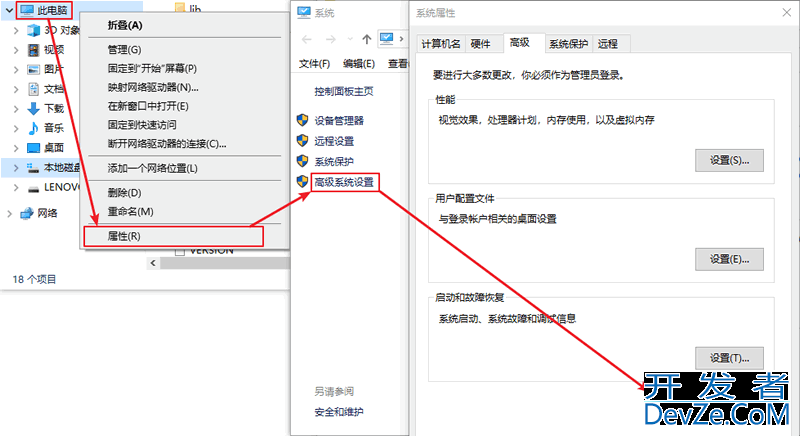The width and height of the screenshot is (800, 436).
Task: Click 设置(E)... button under 用户配置文件
Action: click(729, 260)
